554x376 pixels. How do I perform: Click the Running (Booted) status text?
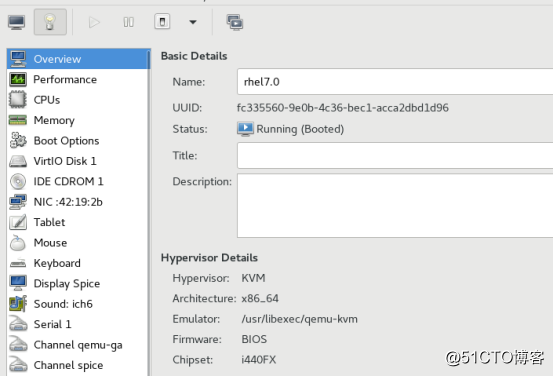tap(300, 129)
